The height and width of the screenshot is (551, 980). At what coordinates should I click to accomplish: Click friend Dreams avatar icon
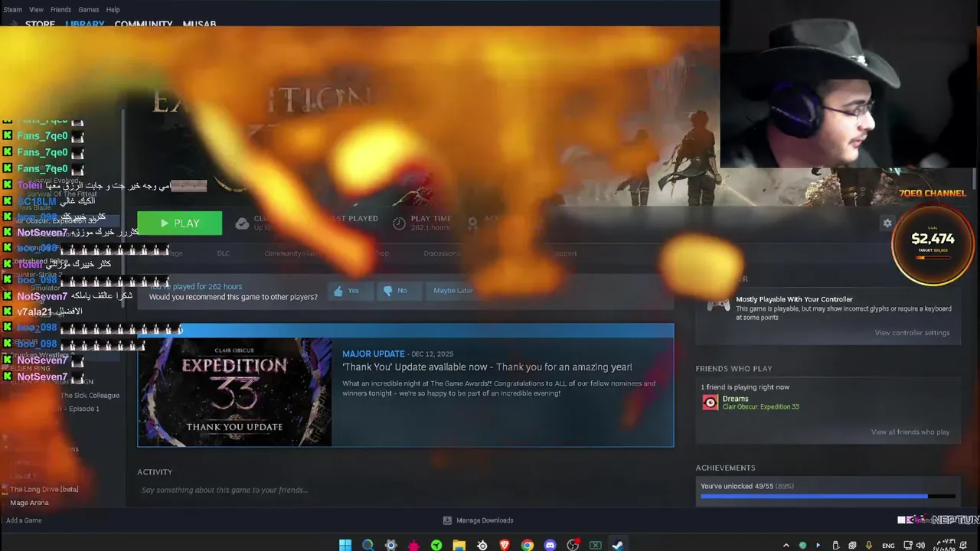[710, 403]
